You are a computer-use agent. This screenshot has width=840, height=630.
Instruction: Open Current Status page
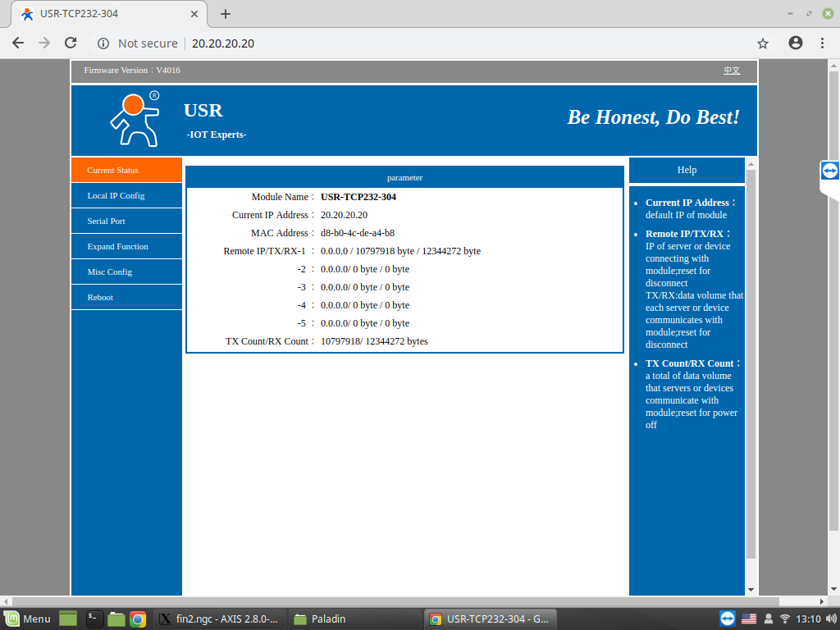(126, 170)
